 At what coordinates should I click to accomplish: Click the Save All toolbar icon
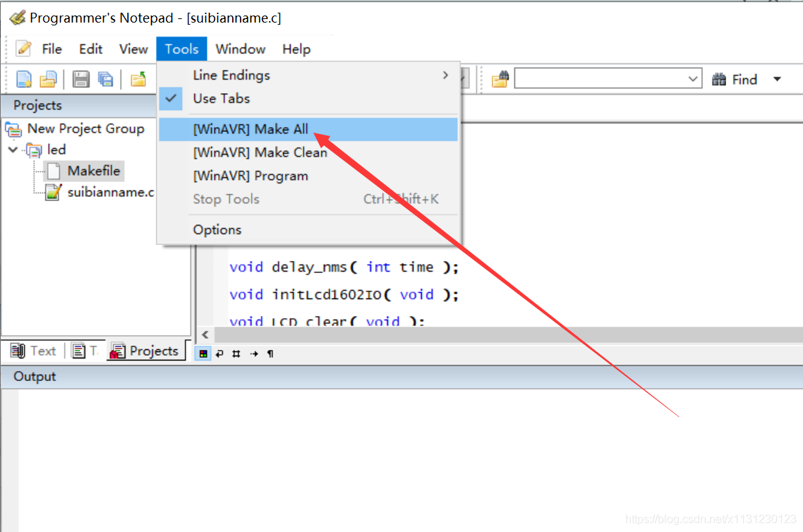(106, 79)
